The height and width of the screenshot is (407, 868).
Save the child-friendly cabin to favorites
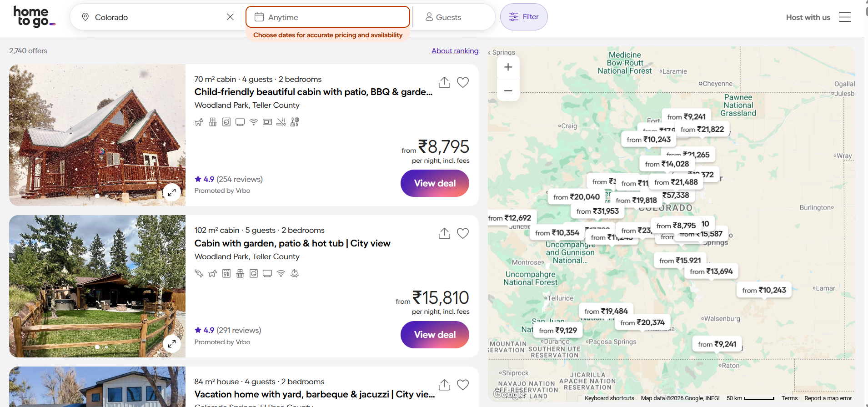pos(463,82)
